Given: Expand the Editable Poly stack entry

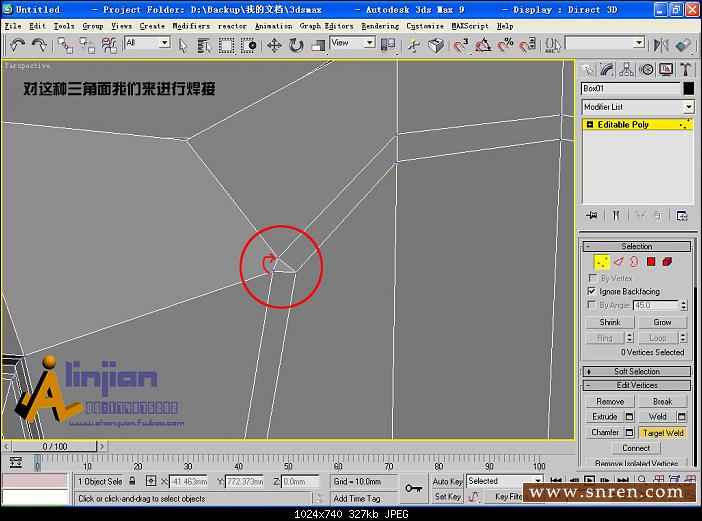Looking at the screenshot, I should (x=590, y=124).
